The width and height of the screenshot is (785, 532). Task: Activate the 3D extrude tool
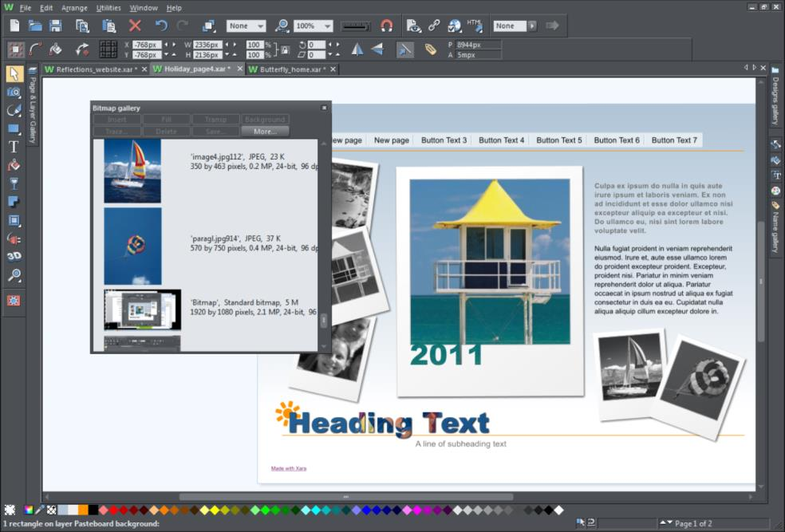(x=14, y=256)
